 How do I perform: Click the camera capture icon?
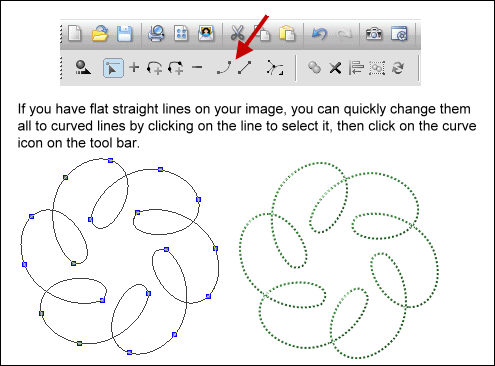click(374, 34)
